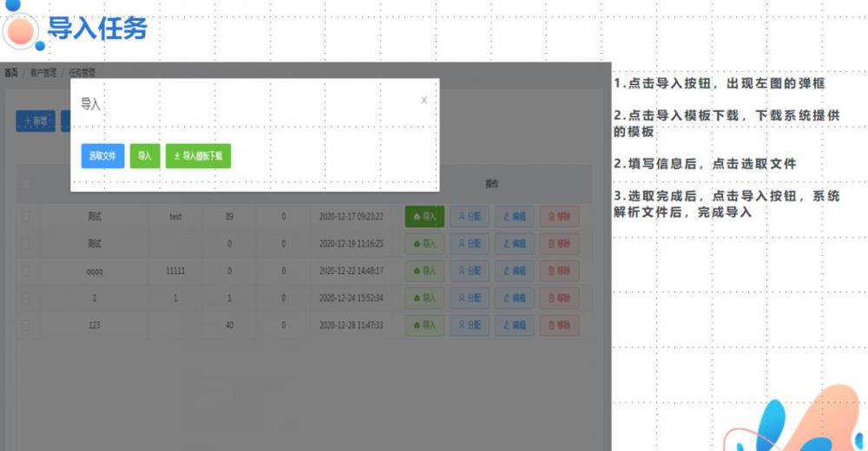
Task: Close the 导入 dialog with the X
Action: click(424, 101)
